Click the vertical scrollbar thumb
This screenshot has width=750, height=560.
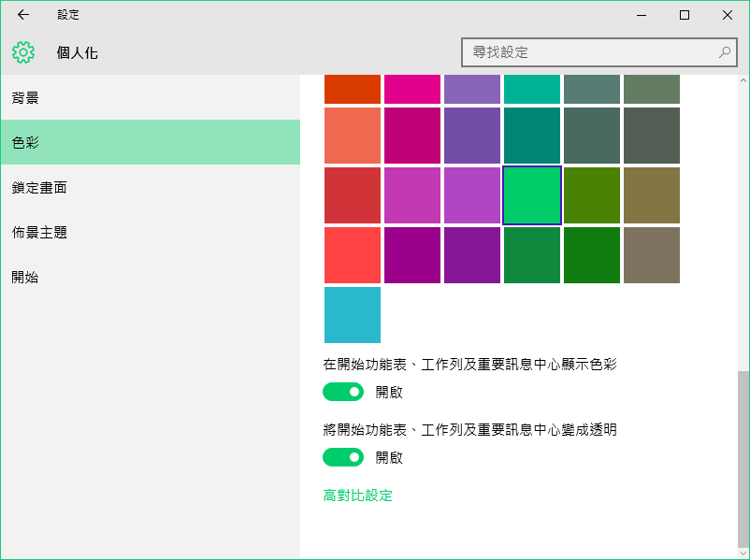(743, 459)
